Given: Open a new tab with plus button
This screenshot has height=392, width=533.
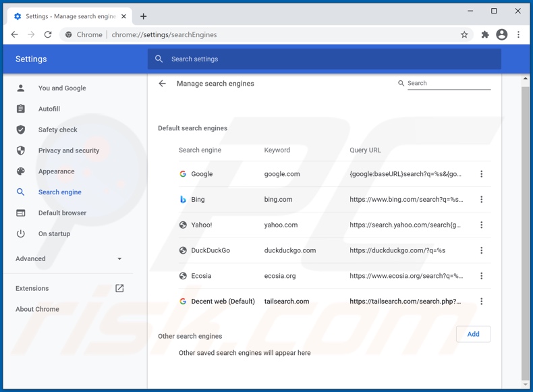Looking at the screenshot, I should [x=144, y=16].
